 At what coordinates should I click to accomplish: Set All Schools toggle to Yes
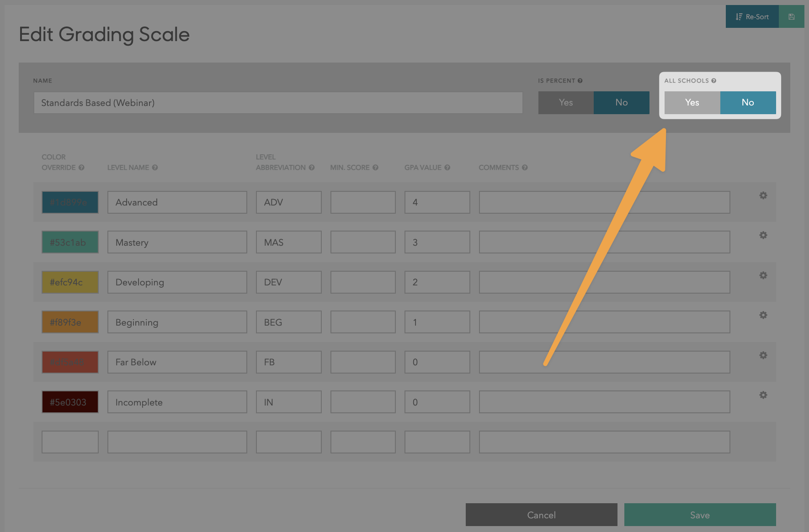(x=692, y=103)
